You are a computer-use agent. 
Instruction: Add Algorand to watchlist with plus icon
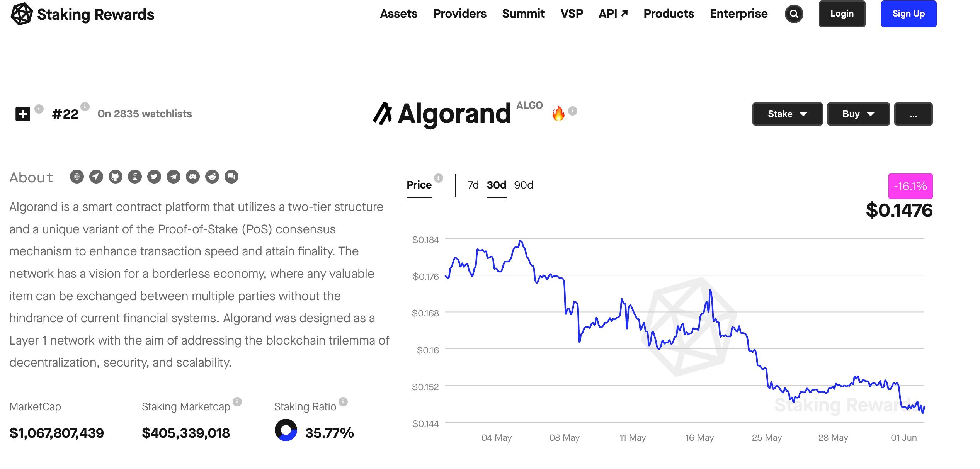point(23,114)
